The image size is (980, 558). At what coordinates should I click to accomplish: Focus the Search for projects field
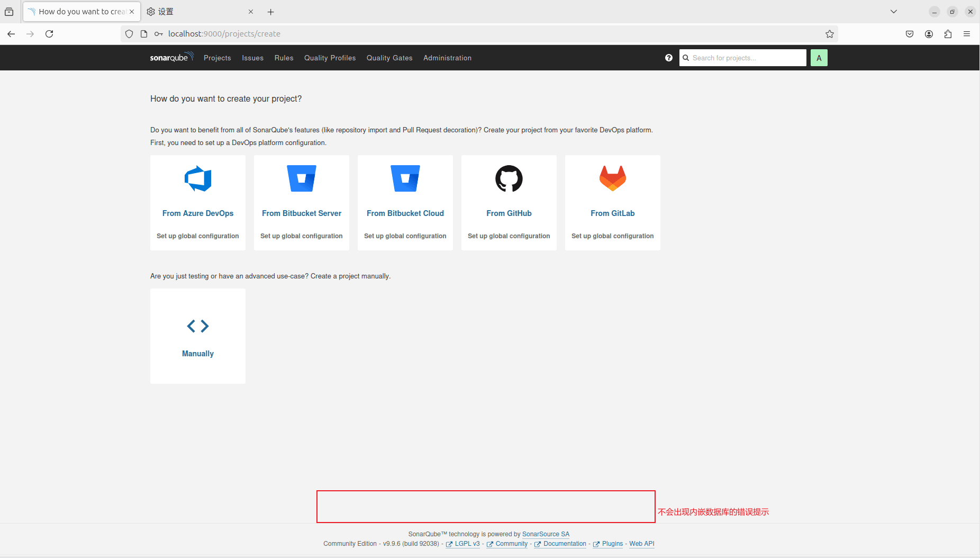(743, 58)
